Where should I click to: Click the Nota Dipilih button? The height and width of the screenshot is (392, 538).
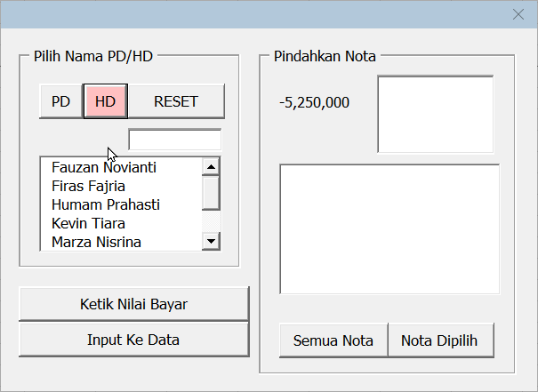(x=441, y=340)
